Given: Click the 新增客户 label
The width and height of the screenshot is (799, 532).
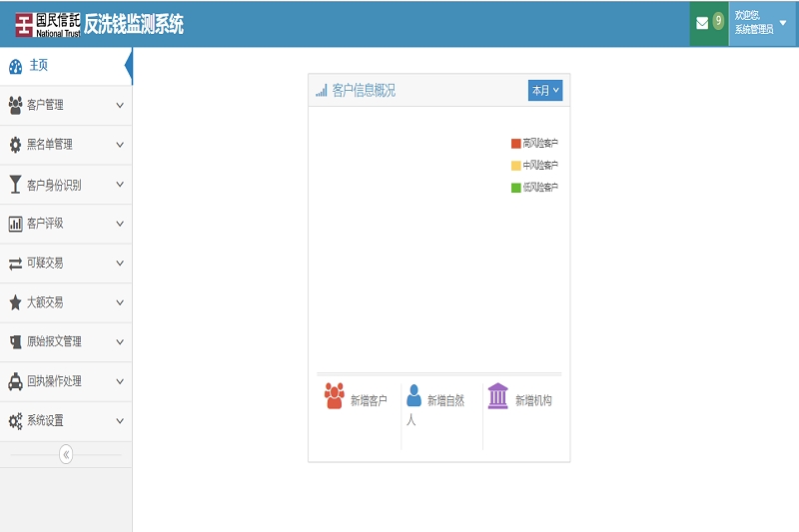Looking at the screenshot, I should [369, 401].
